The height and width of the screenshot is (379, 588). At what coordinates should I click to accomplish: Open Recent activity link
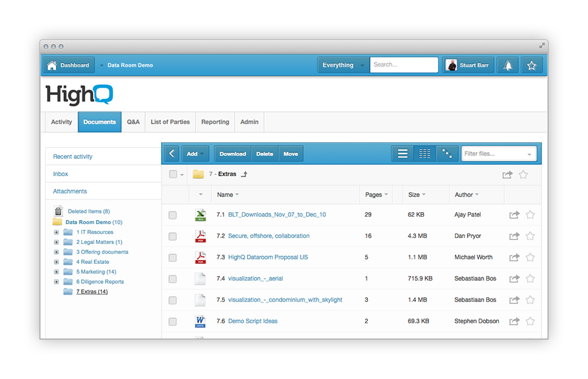point(73,157)
